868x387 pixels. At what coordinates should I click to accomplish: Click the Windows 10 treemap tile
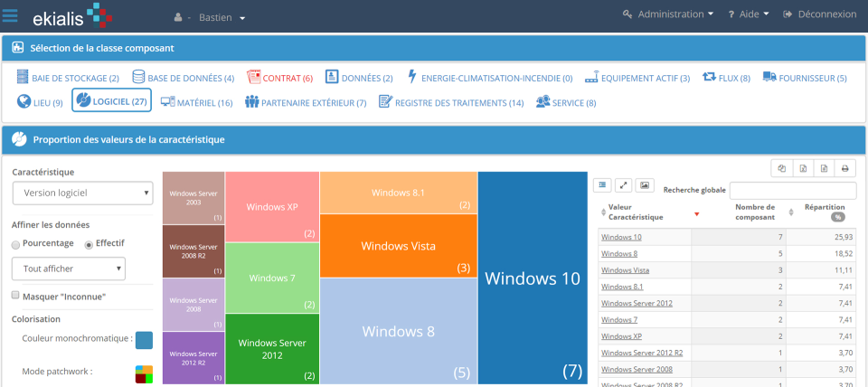point(533,278)
